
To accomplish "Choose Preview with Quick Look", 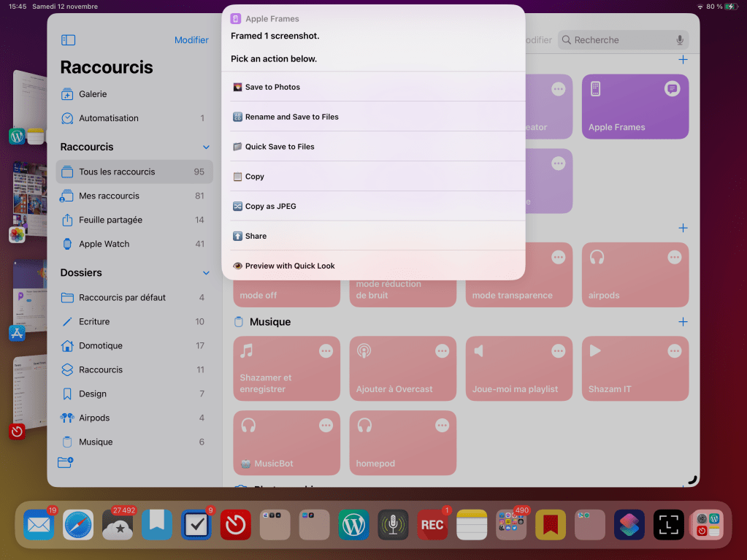I will [289, 266].
